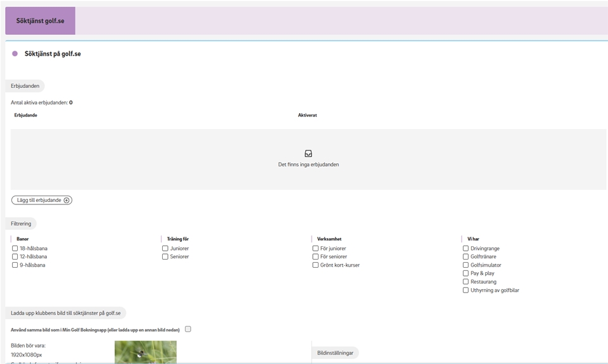Toggle use same image as Min Golf Bokningsapp
The image size is (608, 364).
coord(188,329)
